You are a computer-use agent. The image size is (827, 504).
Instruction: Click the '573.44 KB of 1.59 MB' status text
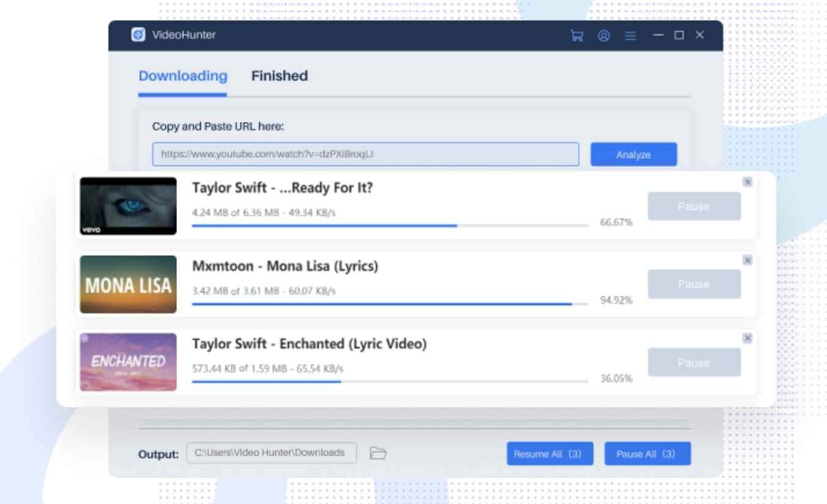[x=239, y=369]
